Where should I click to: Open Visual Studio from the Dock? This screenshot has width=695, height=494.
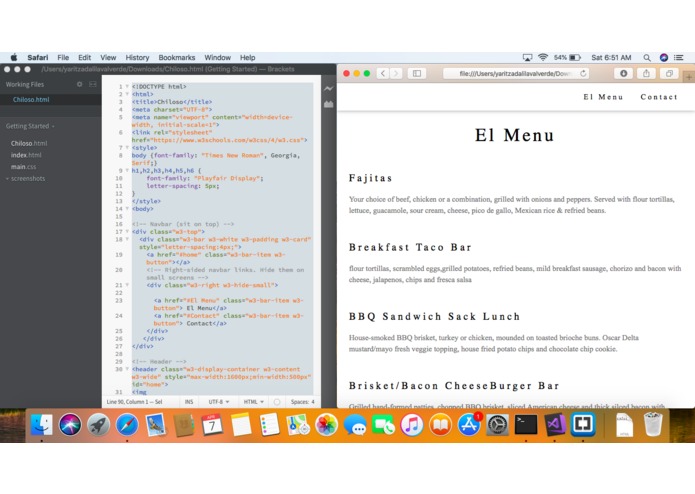[554, 424]
